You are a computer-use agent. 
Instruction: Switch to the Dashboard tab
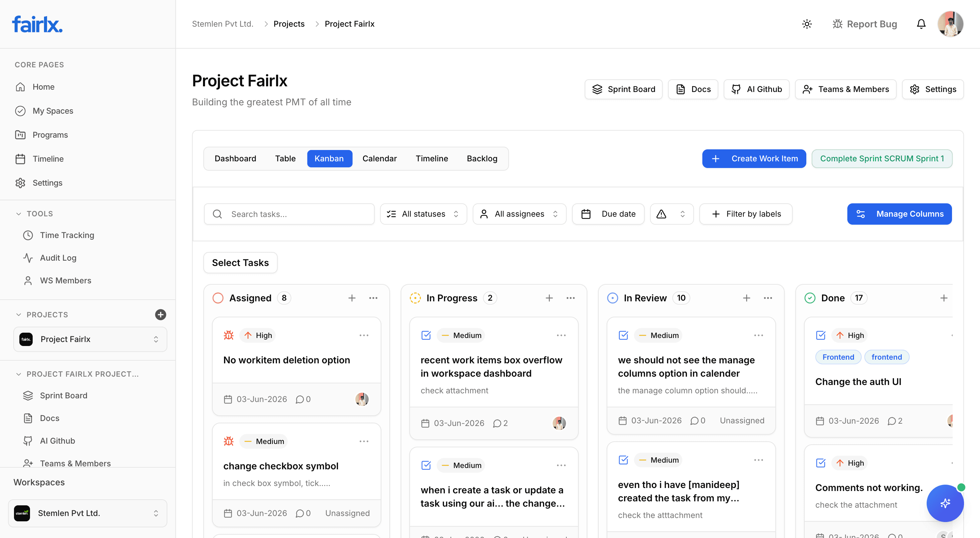pos(235,159)
